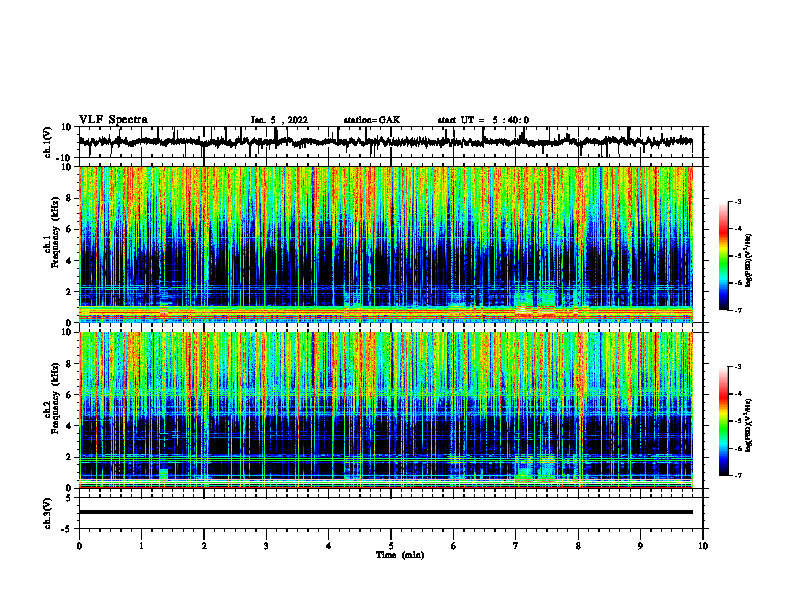Click the 'ch.3(V)' axis label

[48, 513]
